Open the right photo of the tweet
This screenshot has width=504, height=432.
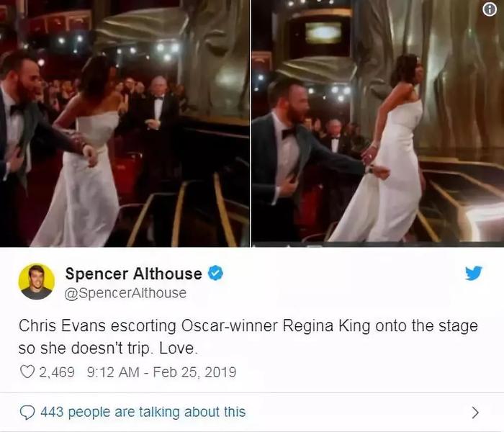[x=378, y=123]
